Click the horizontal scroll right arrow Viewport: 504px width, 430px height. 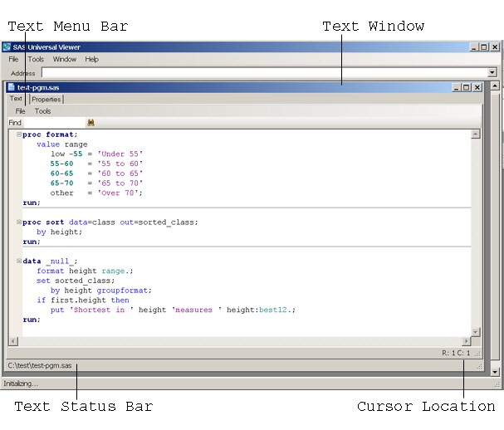coord(466,341)
